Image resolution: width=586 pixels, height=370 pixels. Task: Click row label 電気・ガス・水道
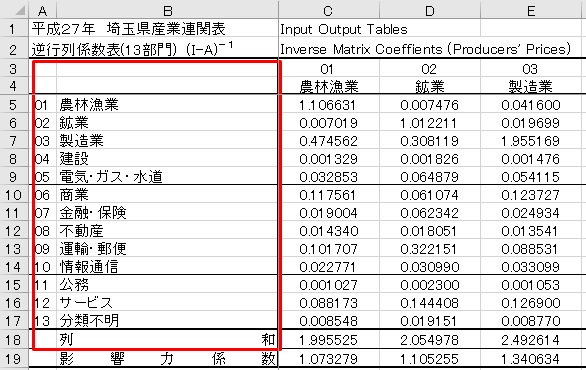tap(111, 177)
